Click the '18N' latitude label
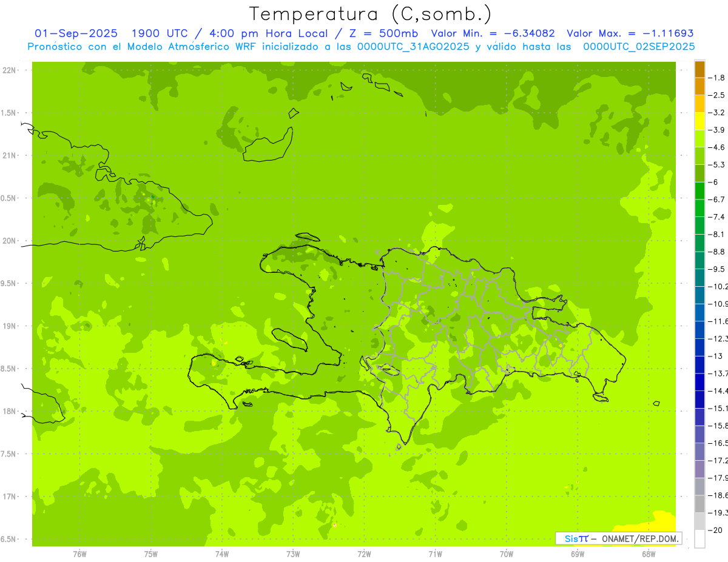 click(10, 411)
